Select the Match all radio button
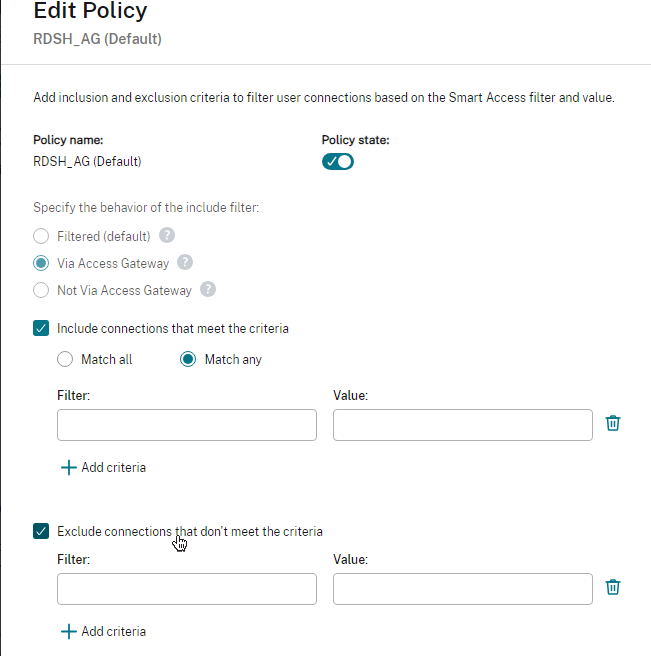651x656 pixels. [65, 359]
